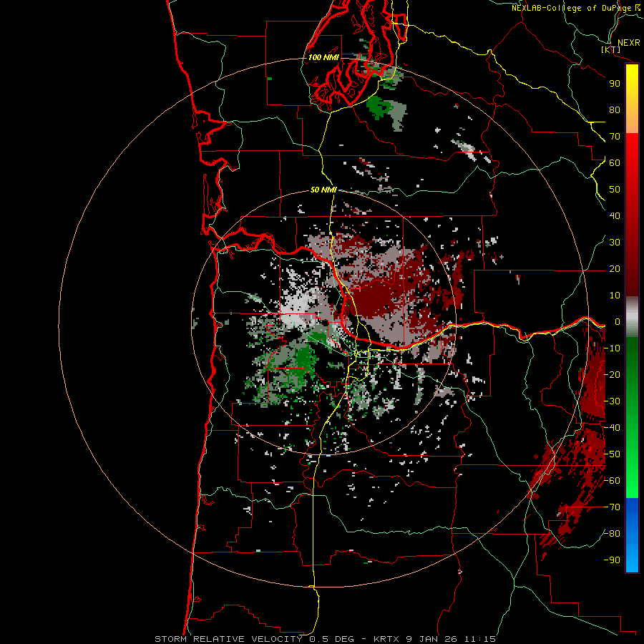This screenshot has width=644, height=644.
Task: Click the "0.5 DEG" elevation text in the footer
Action: tap(332, 639)
